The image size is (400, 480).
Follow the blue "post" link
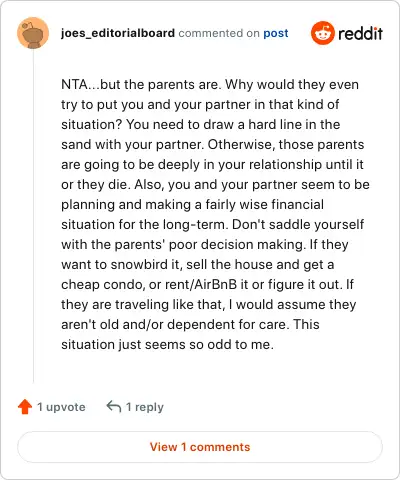[x=276, y=33]
